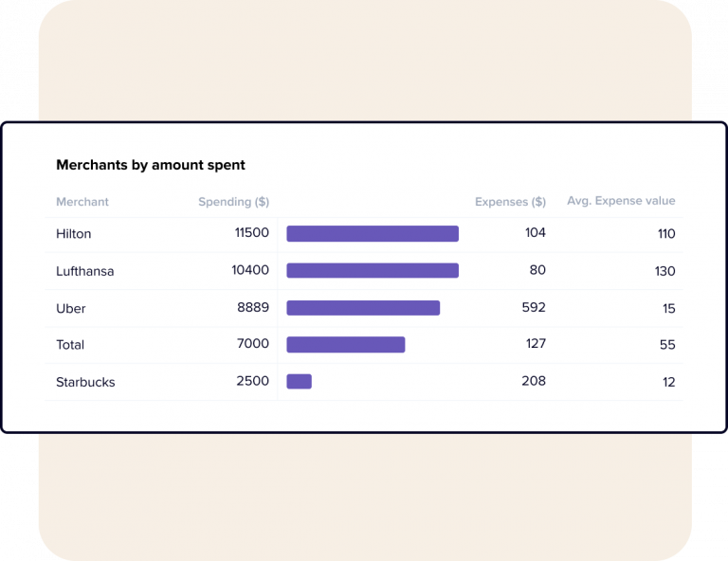
Task: Select the Uber spending bar
Action: 363,308
